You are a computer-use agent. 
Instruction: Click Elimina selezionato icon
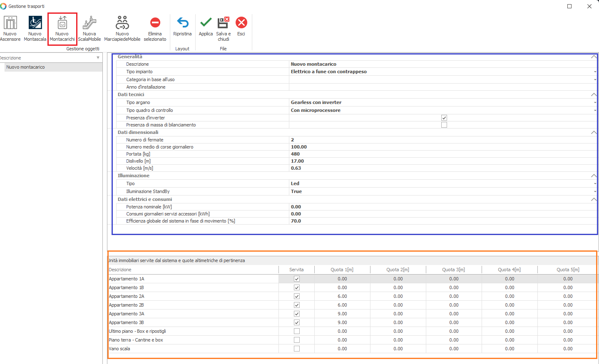coord(155,23)
